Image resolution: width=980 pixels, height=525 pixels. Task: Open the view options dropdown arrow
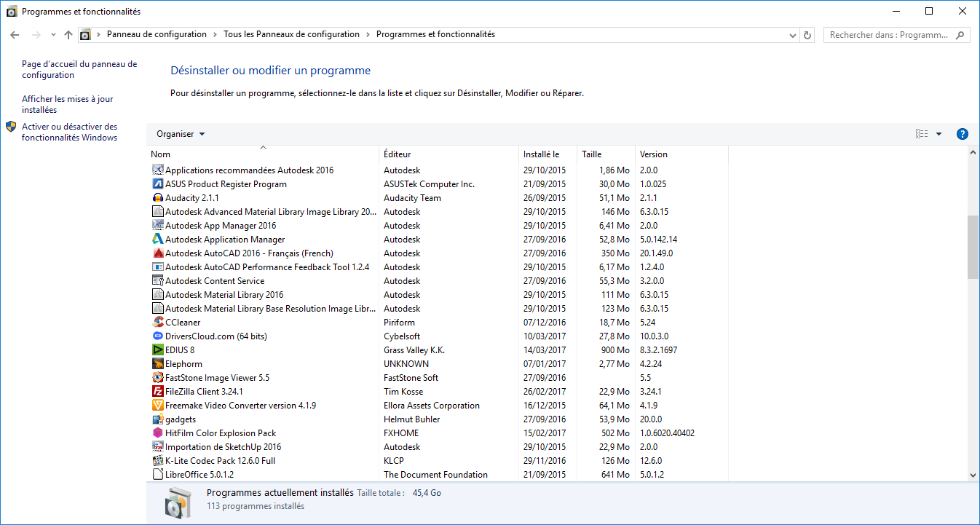click(938, 134)
